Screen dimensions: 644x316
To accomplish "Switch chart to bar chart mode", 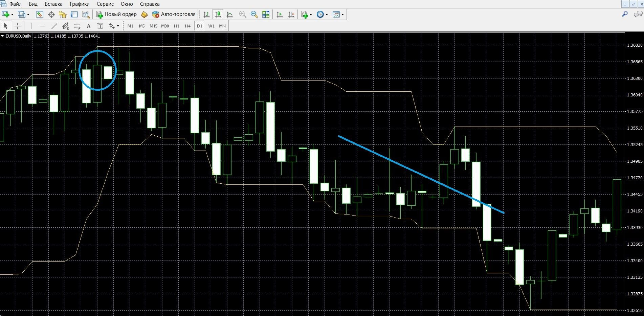I will click(206, 14).
